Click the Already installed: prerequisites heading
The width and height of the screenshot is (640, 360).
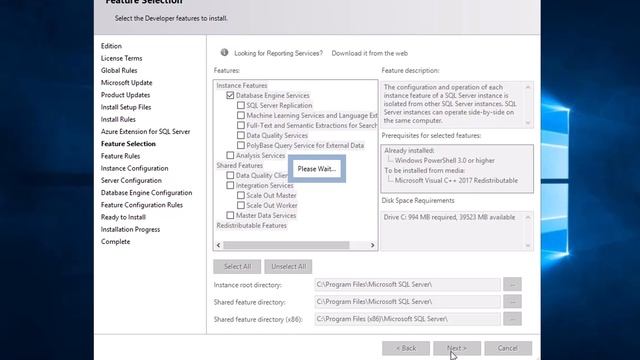click(x=409, y=151)
